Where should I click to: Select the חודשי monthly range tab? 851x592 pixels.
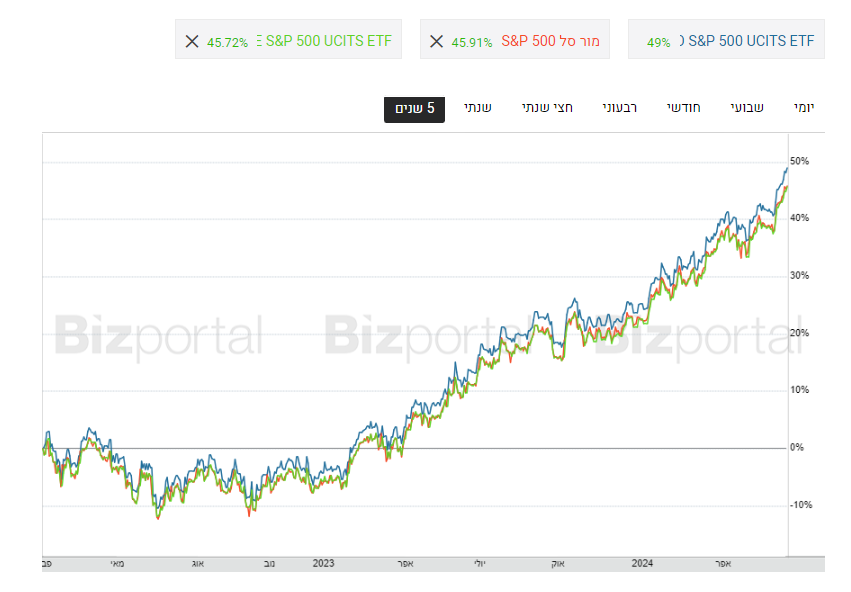pyautogui.click(x=684, y=107)
